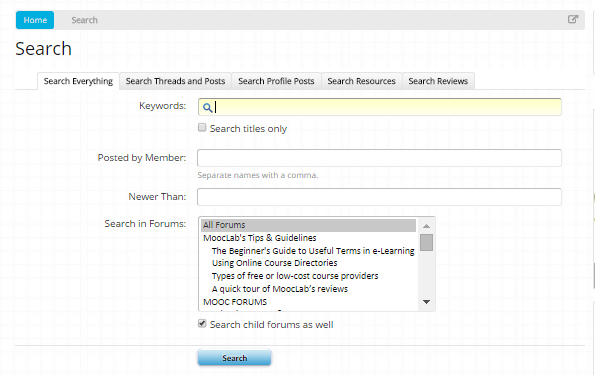Screen dimensions: 595x375
Task: Open the Search Threads and Posts tab
Action: [x=175, y=81]
